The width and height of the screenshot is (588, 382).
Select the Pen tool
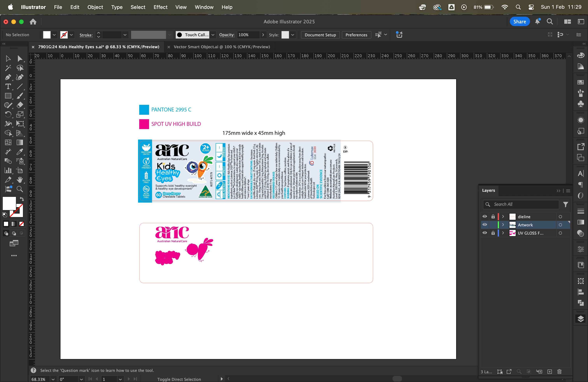pyautogui.click(x=8, y=77)
